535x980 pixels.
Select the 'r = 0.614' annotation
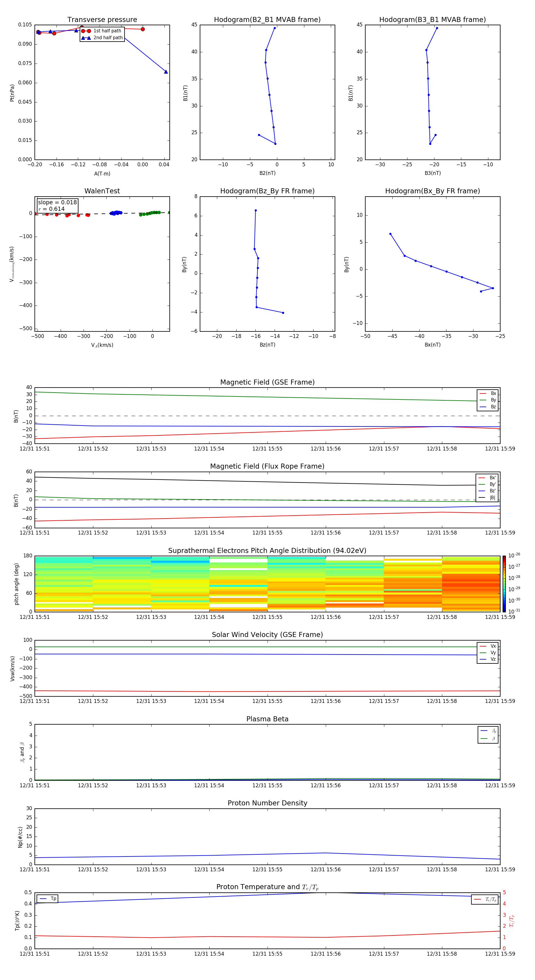(x=51, y=209)
